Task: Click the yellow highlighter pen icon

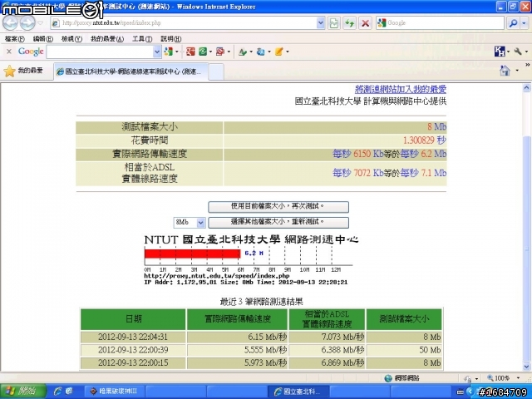Action: tap(279, 52)
